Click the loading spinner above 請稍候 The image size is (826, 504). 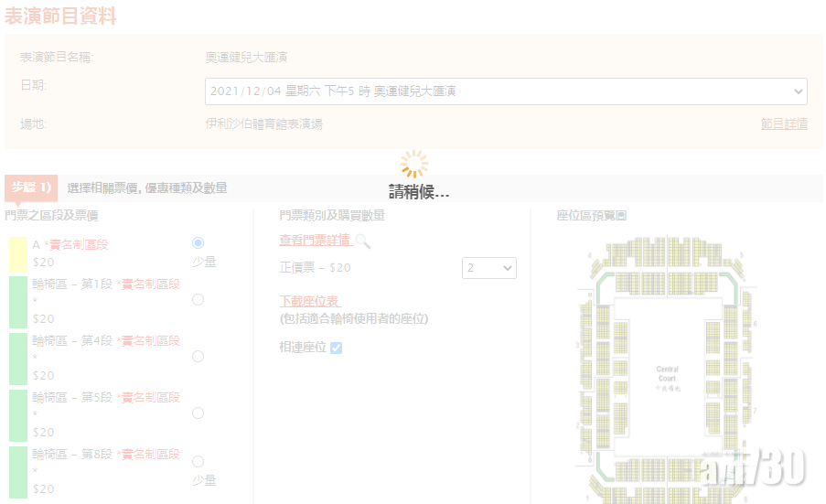coord(413,164)
